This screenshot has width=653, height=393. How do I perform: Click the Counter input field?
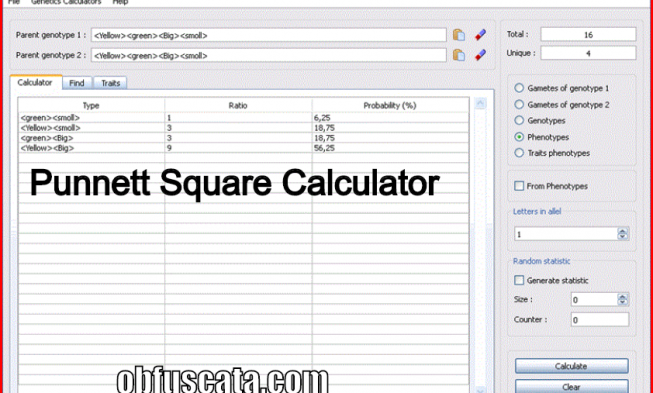(x=600, y=320)
